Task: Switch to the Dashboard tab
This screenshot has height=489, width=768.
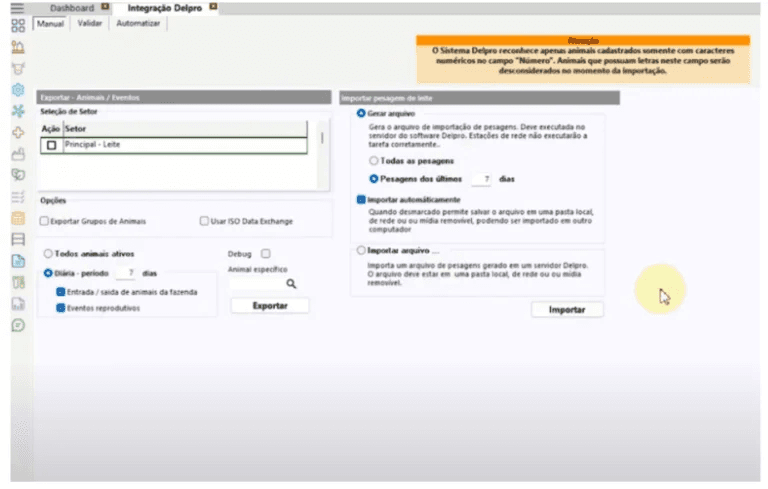Action: coord(72,8)
